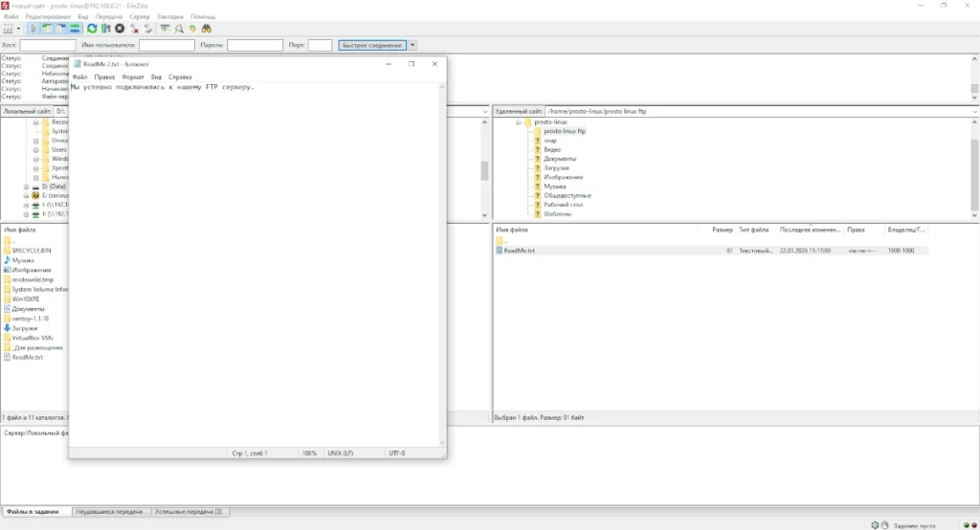The width and height of the screenshot is (980, 530).
Task: Toggle local directory tree toolbar icon
Action: tap(47, 29)
